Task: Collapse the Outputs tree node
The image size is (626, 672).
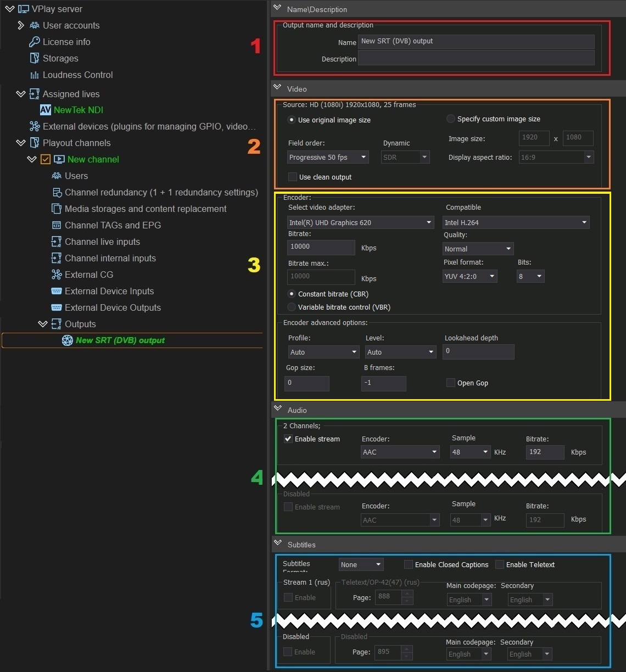Action: [43, 324]
